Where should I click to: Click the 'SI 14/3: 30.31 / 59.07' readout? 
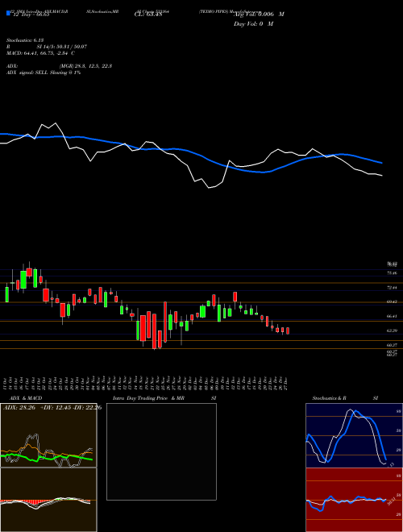coord(62,47)
